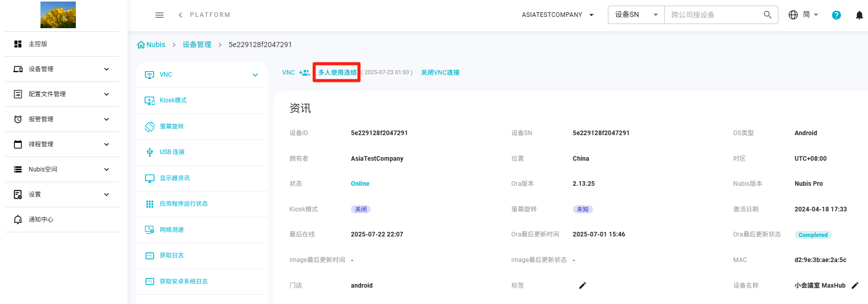Viewport: 868px width, 304px height.
Task: Click the 主控版 dashboard icon
Action: [18, 44]
